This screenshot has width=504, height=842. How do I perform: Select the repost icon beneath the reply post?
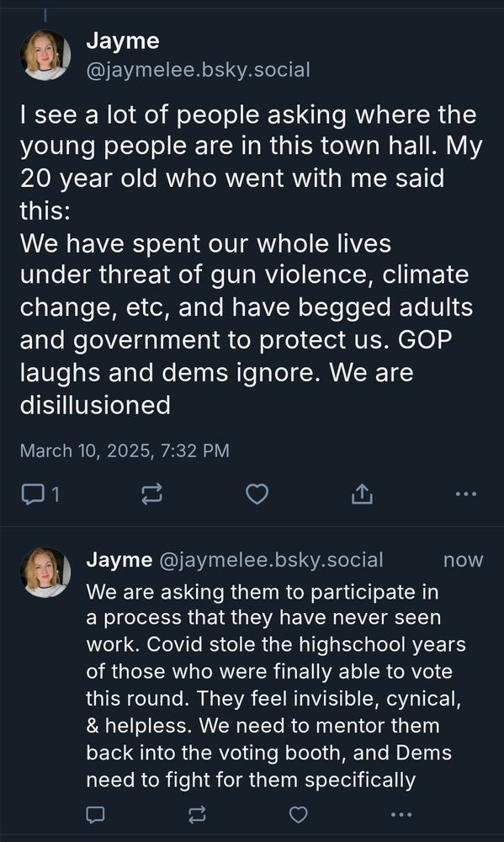[199, 814]
